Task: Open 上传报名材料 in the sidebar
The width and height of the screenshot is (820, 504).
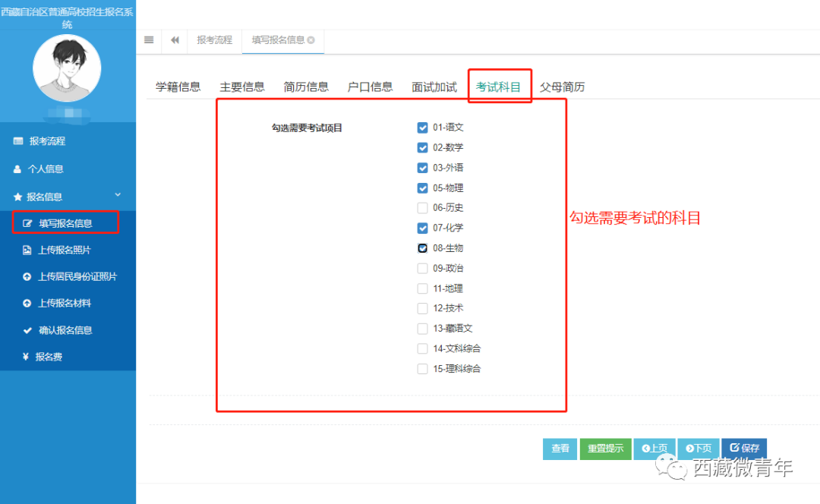Action: (x=64, y=304)
